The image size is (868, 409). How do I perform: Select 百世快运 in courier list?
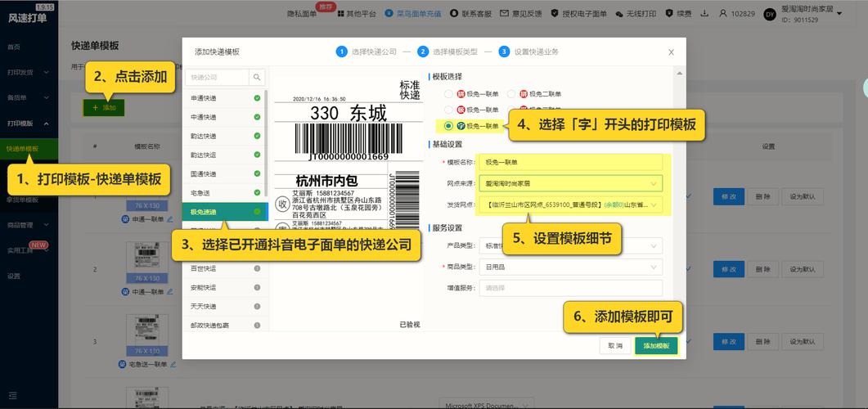[225, 269]
